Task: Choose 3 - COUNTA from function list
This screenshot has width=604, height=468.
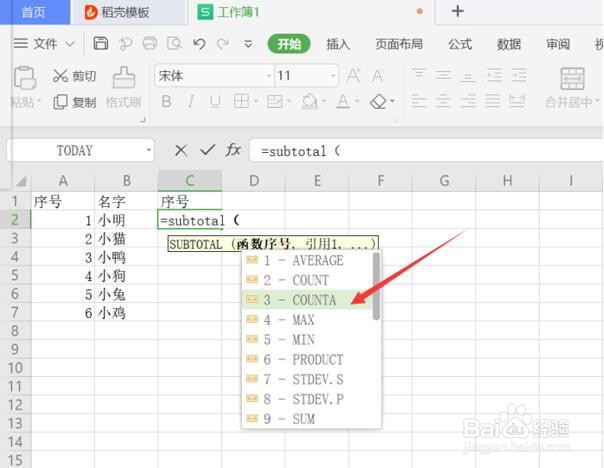Action: tap(307, 300)
